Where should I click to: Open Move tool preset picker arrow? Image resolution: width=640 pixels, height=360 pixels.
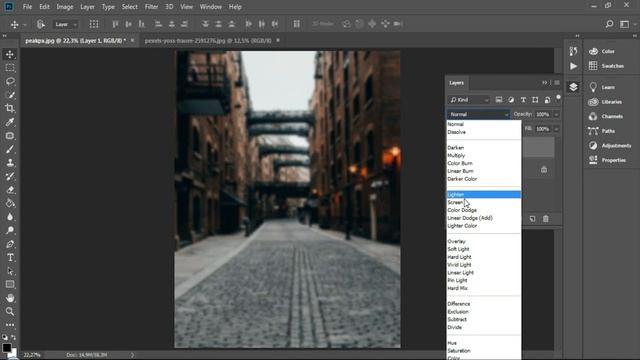coord(24,25)
